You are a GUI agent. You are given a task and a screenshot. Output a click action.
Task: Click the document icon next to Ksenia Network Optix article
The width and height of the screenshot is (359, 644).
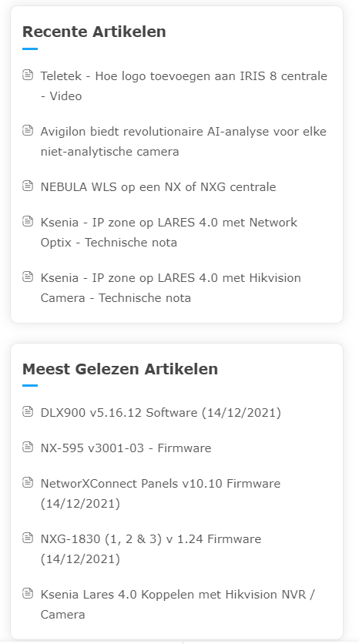28,221
